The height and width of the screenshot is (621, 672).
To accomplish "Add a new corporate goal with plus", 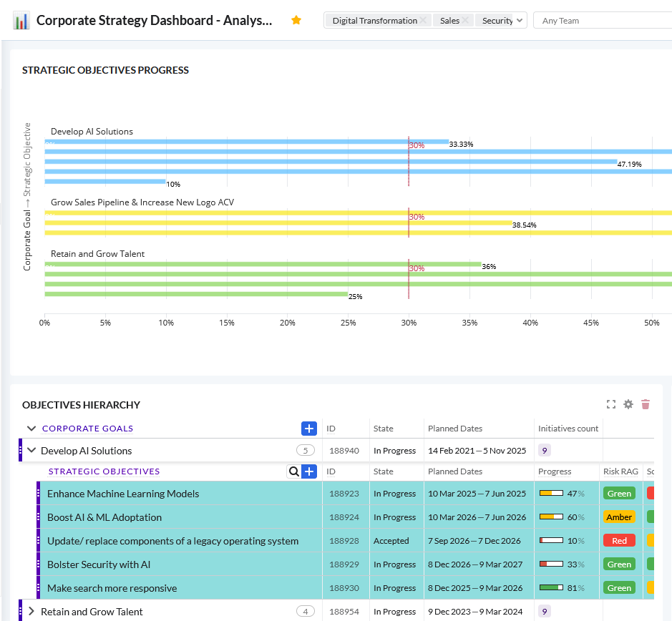I will (x=308, y=429).
